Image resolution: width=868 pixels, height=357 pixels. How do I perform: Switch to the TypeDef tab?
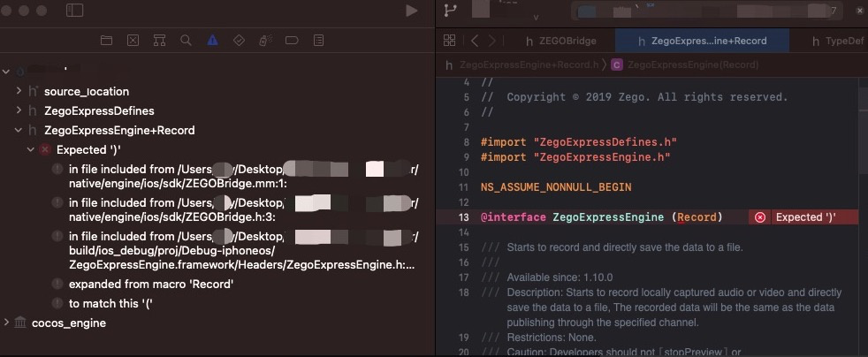[x=836, y=41]
